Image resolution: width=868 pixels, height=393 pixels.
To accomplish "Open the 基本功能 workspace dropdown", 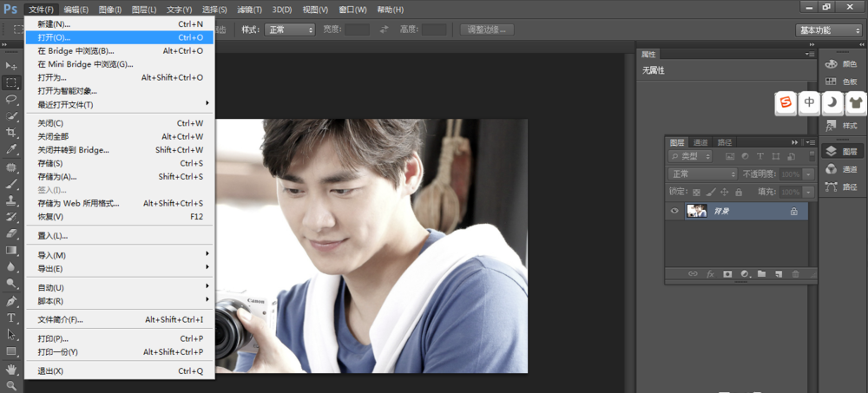I will pyautogui.click(x=828, y=30).
